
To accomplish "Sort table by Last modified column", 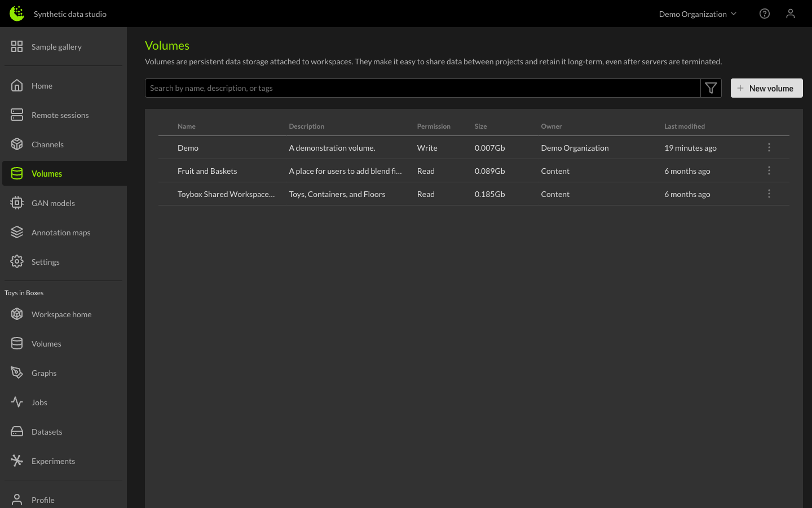I will (x=684, y=126).
